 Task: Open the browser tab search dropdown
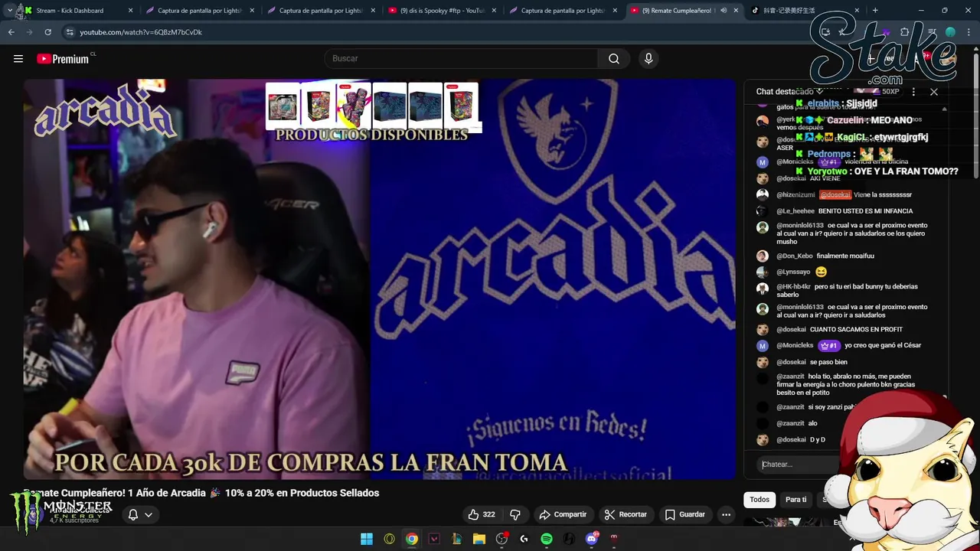coord(9,11)
